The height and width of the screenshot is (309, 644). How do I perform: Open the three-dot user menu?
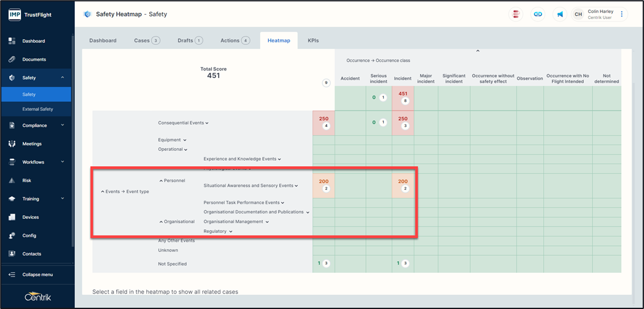(x=621, y=14)
